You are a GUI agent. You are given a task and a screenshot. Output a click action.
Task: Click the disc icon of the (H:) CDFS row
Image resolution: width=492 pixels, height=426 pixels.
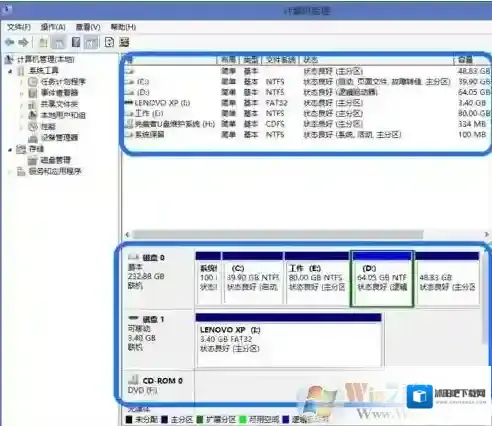click(x=129, y=124)
